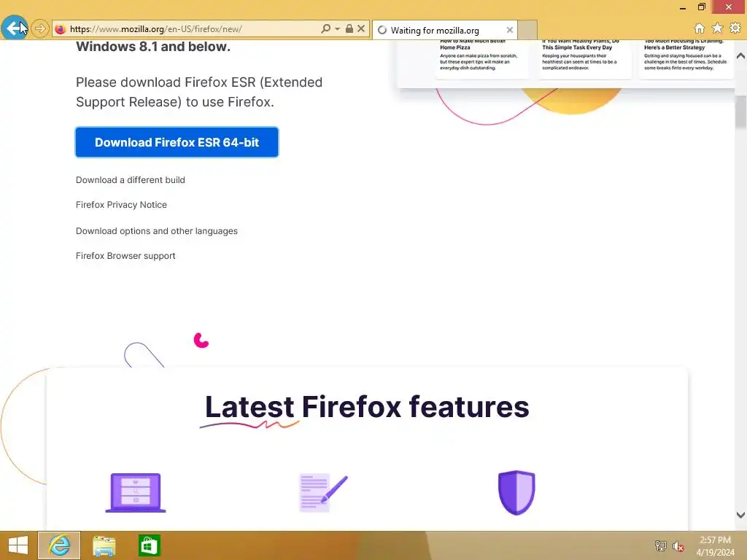Open the address bar autocomplete dropdown arrow
This screenshot has width=747, height=560.
(337, 28)
